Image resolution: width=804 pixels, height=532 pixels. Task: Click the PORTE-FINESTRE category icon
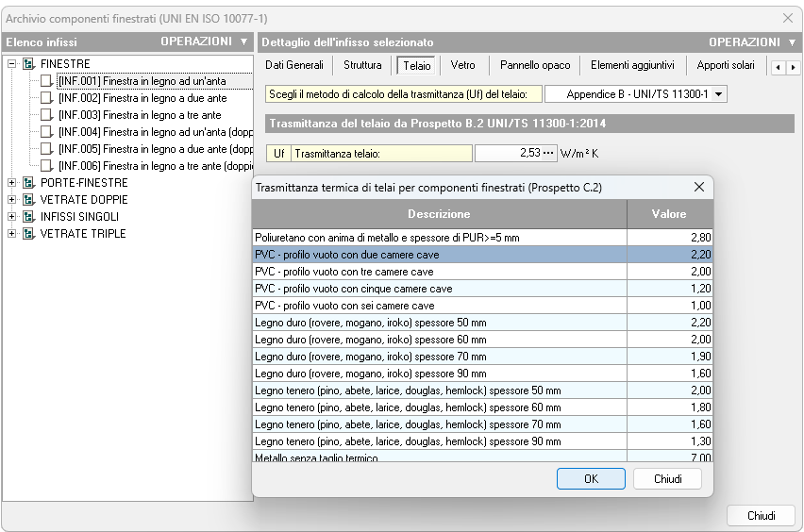click(28, 183)
